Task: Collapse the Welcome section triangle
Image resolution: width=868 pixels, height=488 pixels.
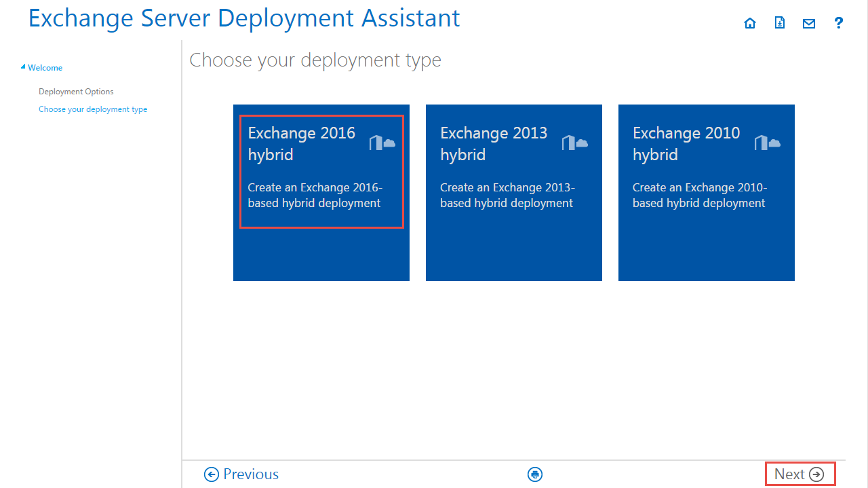Action: click(x=23, y=67)
